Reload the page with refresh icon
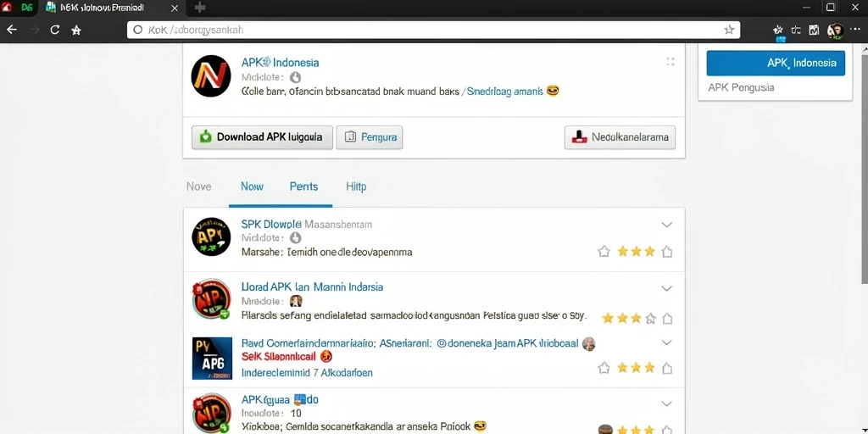This screenshot has width=868, height=434. (55, 30)
